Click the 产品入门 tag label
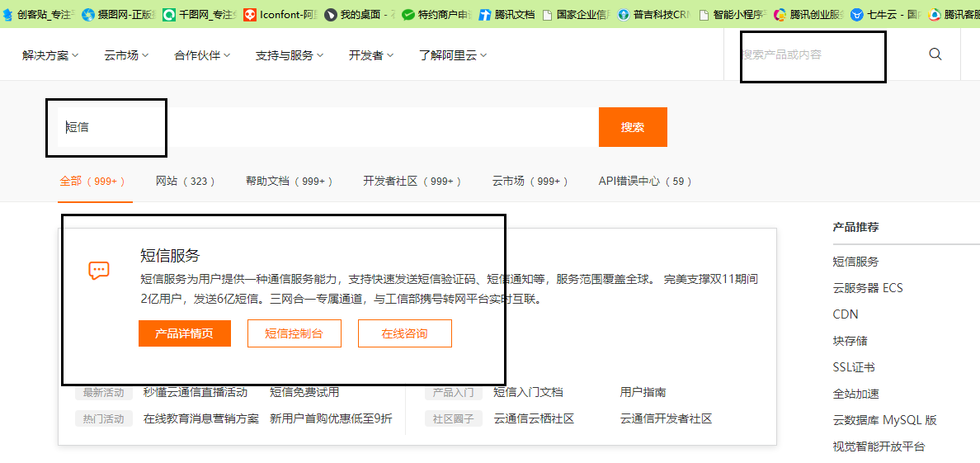The width and height of the screenshot is (980, 463). pyautogui.click(x=454, y=393)
